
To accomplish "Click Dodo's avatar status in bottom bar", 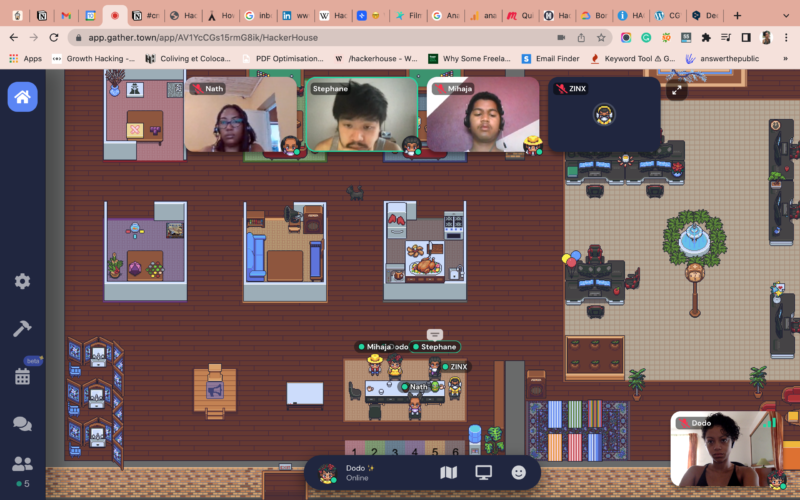I will click(x=327, y=473).
